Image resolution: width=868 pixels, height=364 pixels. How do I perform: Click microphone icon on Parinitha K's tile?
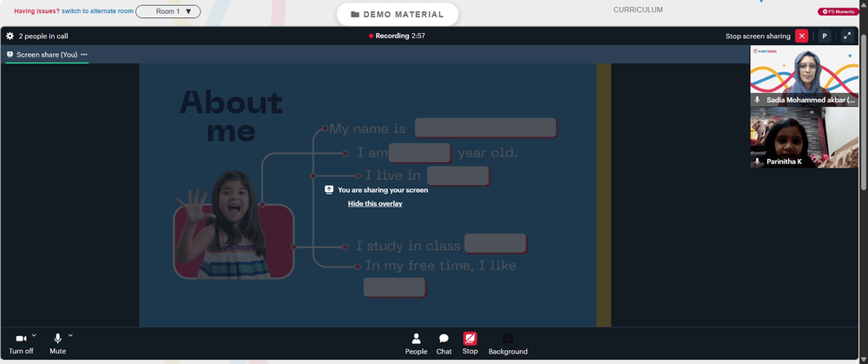coord(758,162)
